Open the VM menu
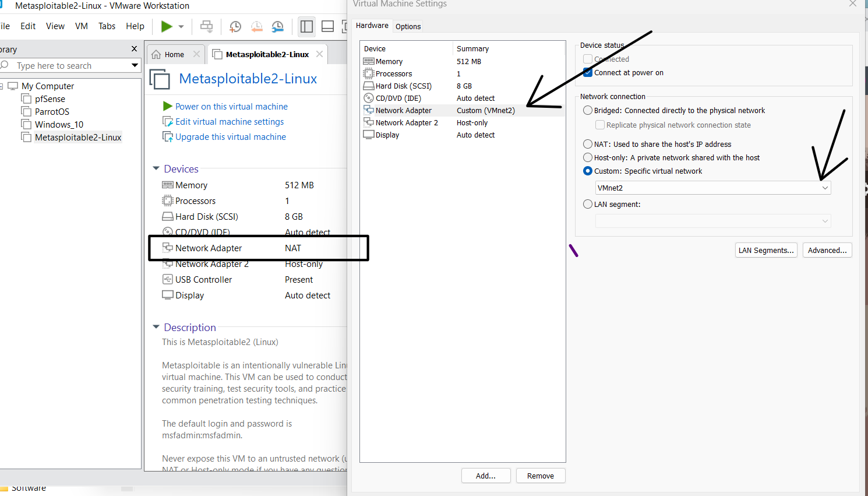 coord(82,26)
